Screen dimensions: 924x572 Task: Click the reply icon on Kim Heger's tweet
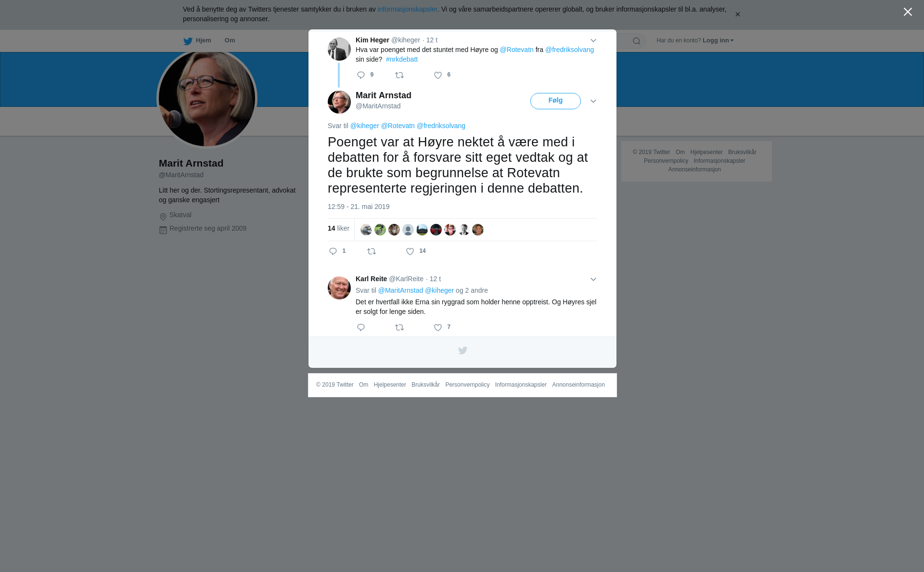tap(361, 75)
